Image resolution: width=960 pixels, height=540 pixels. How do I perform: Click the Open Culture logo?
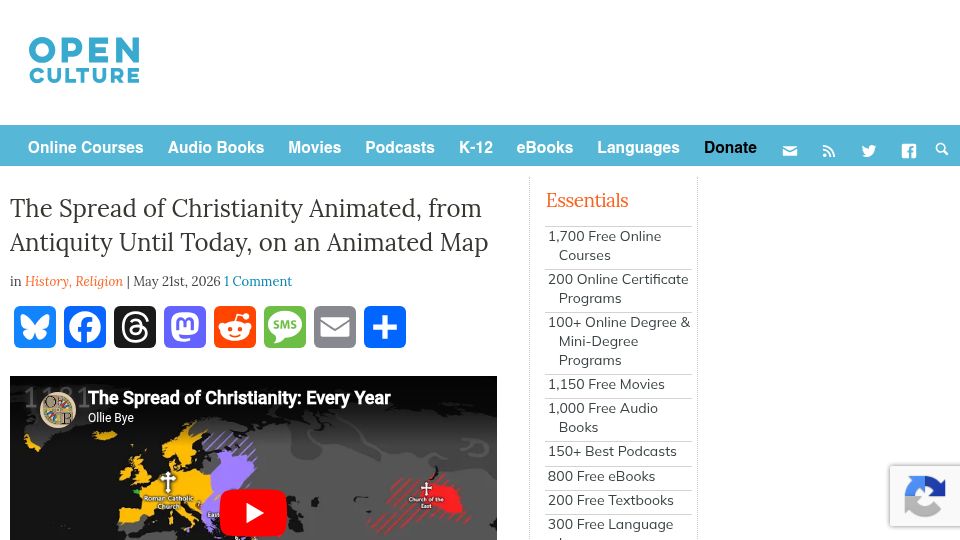tap(84, 60)
